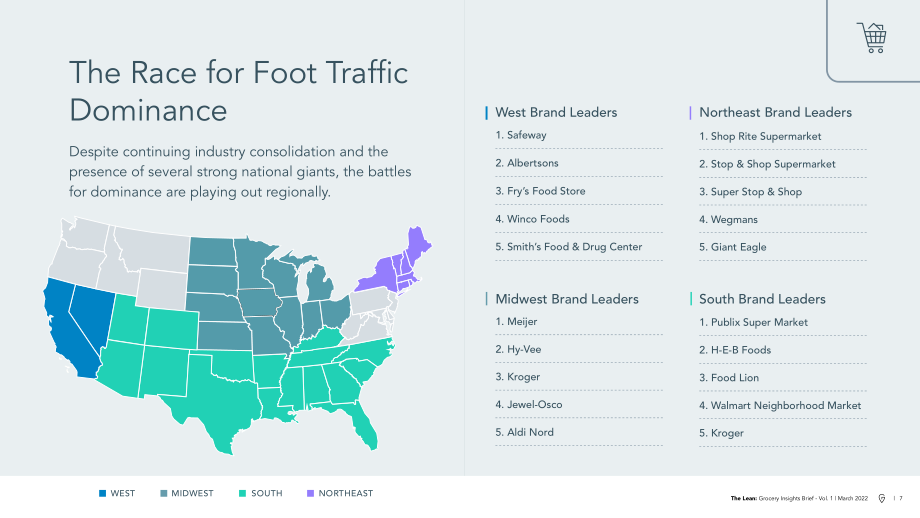Click Maine on the map
The width and height of the screenshot is (920, 518).
pos(417,242)
